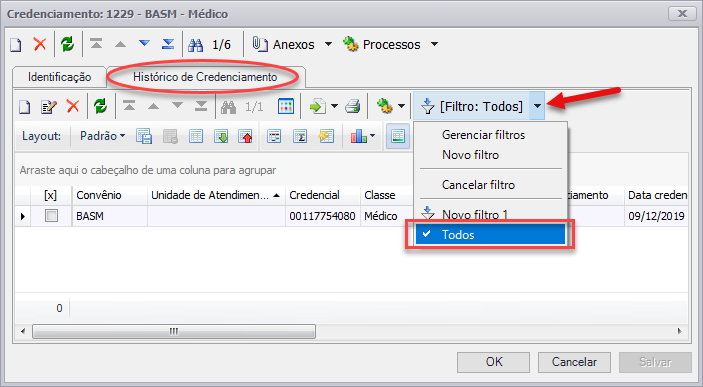
Task: Close the Credenciamento window
Action: (682, 13)
